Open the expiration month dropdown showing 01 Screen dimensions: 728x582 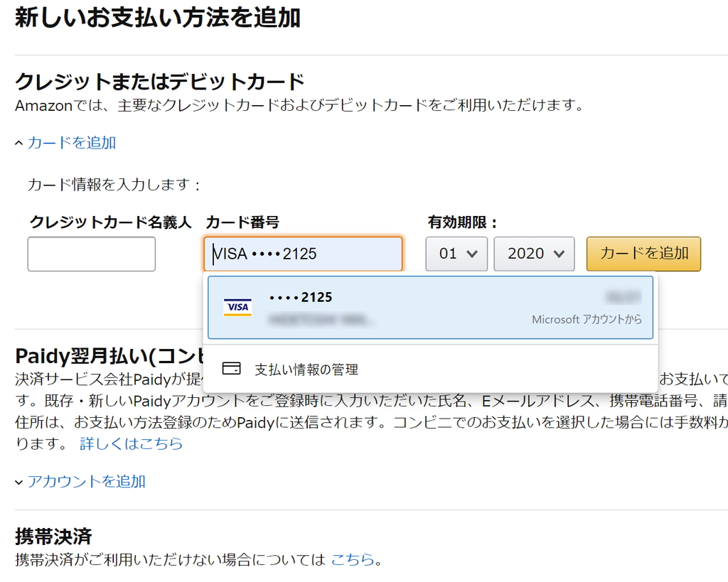click(456, 254)
